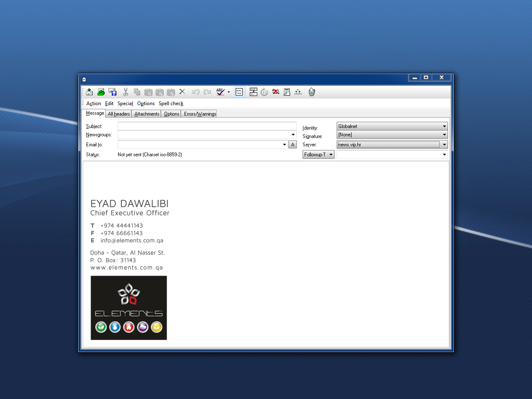Switch to the Errors/Warnings tab
Viewport: 532px width, 399px height.
point(200,114)
